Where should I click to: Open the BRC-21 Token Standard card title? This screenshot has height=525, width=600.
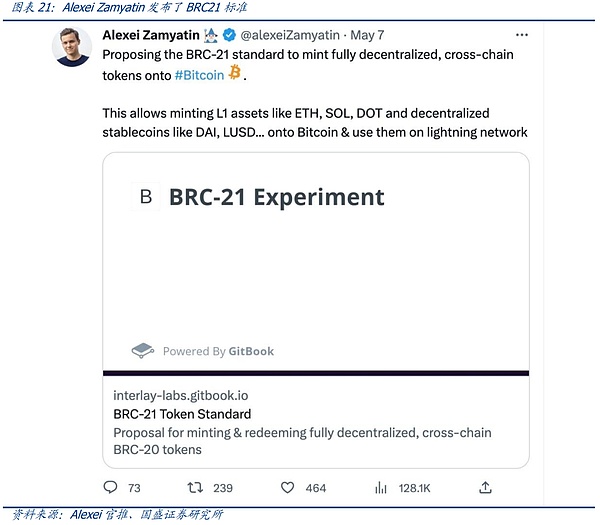(x=182, y=414)
